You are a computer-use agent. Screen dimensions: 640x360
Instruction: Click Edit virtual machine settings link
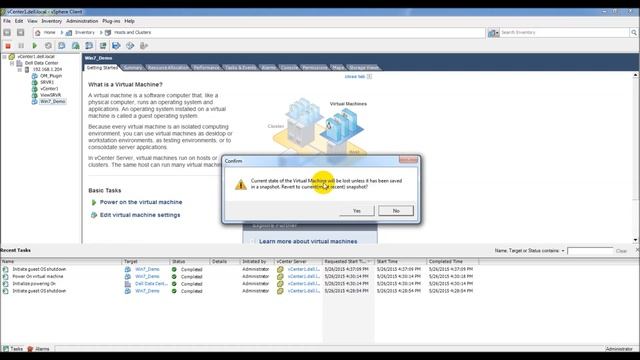pos(140,215)
